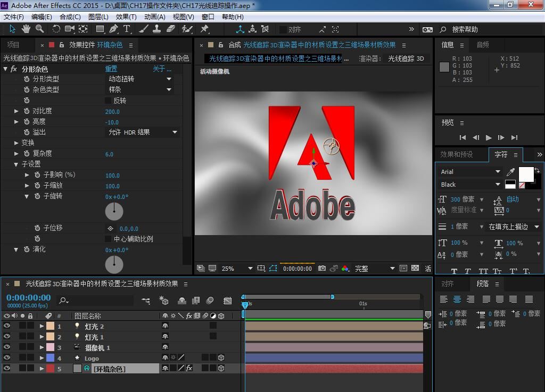
Task: Select the Pan Behind anchor point tool
Action: click(83, 29)
